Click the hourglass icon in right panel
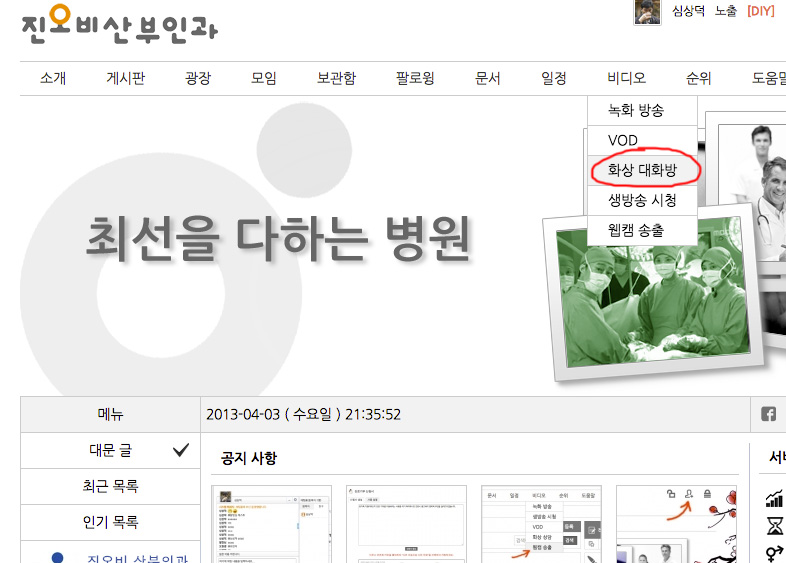786x563 pixels. 774,525
